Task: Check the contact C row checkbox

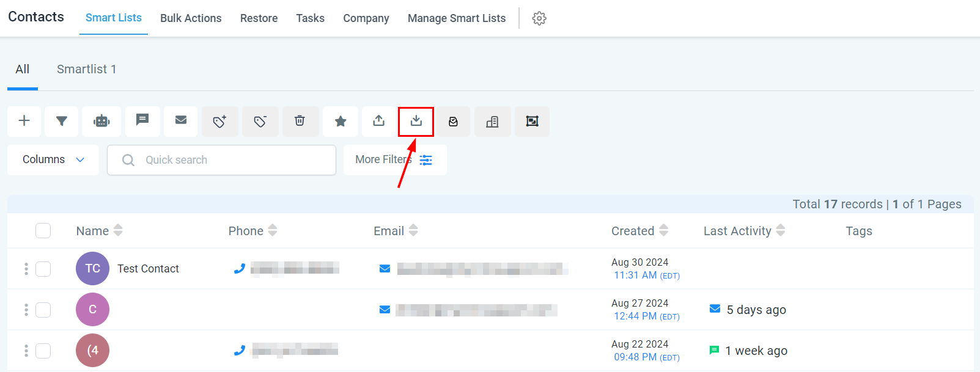Action: coord(43,310)
